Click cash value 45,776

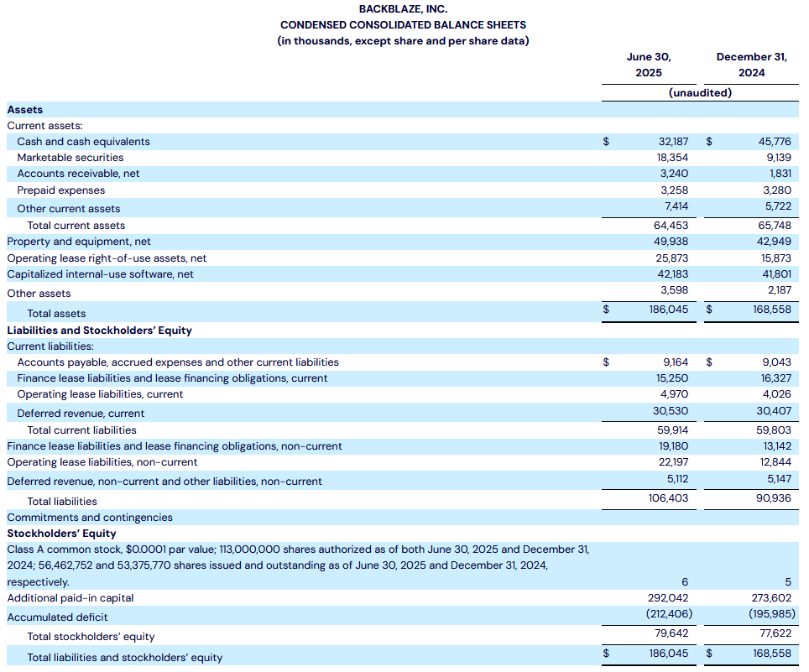point(775,141)
